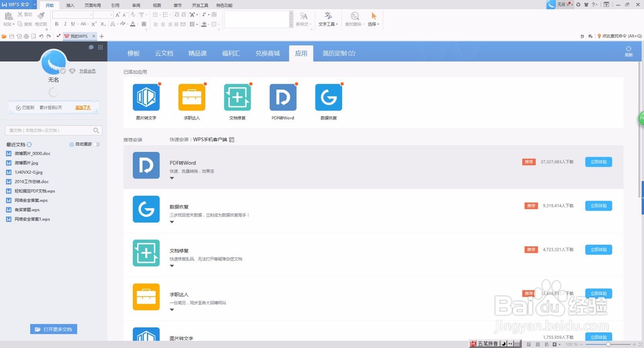Open the font name combo box

point(72,15)
